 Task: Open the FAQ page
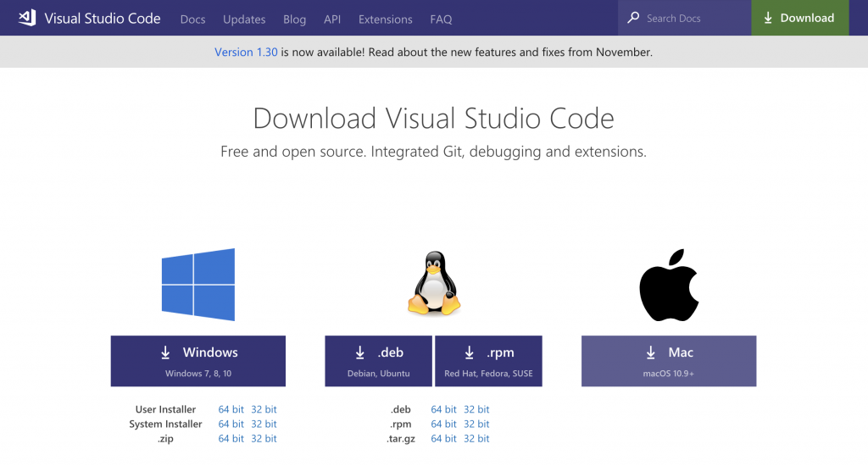tap(441, 19)
